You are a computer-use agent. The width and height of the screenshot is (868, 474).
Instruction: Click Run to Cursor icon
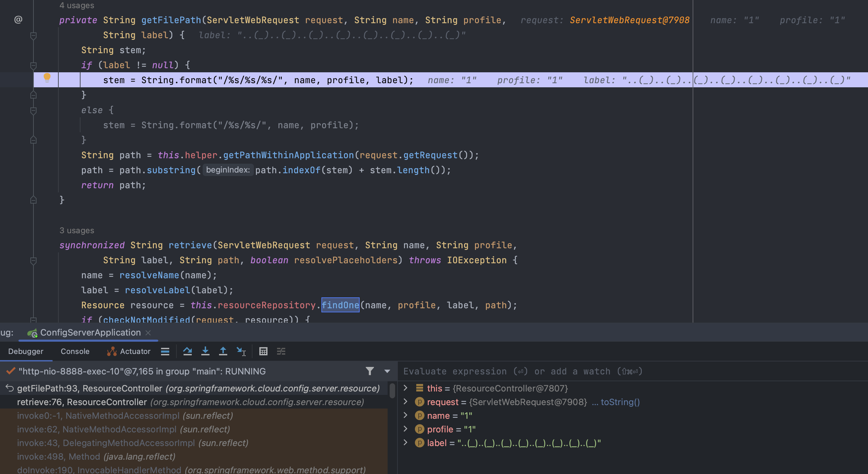coord(241,351)
